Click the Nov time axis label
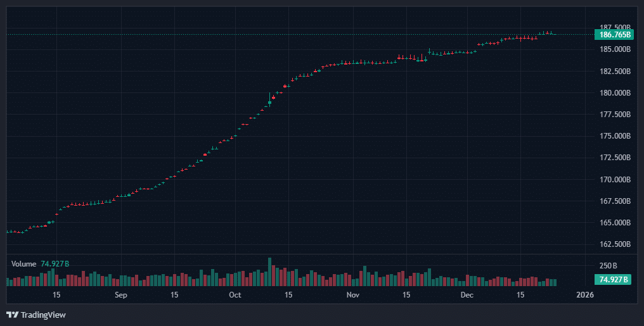 [x=353, y=295]
